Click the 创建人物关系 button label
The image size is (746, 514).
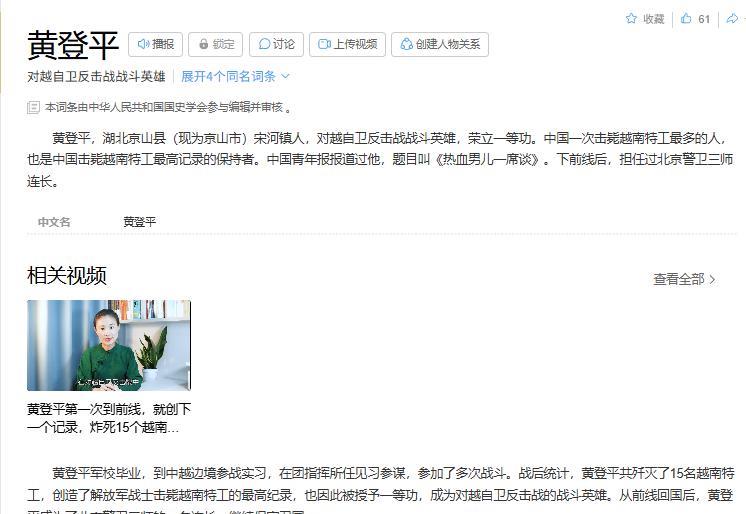click(448, 44)
